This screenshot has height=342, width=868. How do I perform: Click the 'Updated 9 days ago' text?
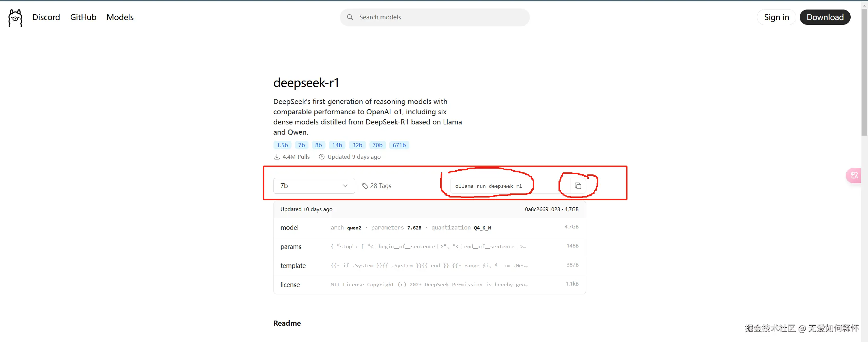[354, 157]
